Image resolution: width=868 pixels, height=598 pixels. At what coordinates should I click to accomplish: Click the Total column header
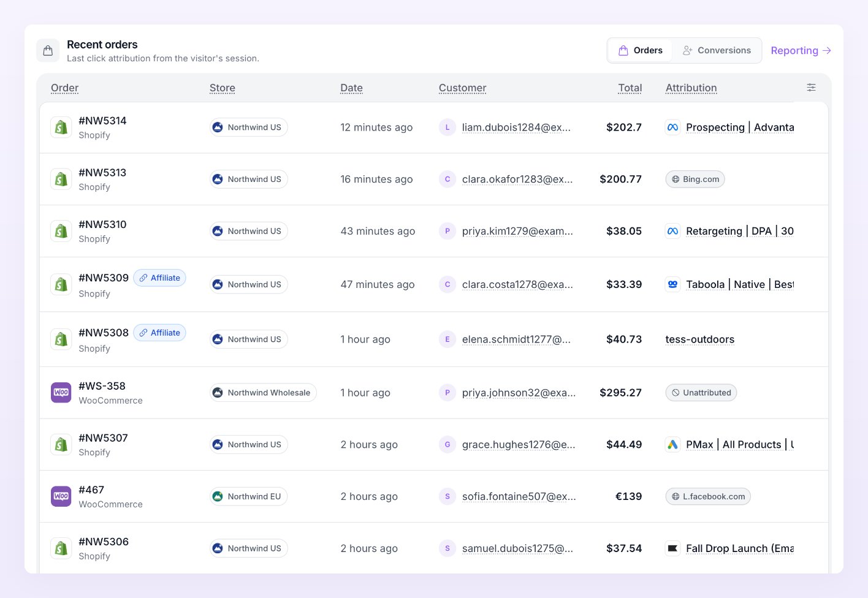pos(630,88)
